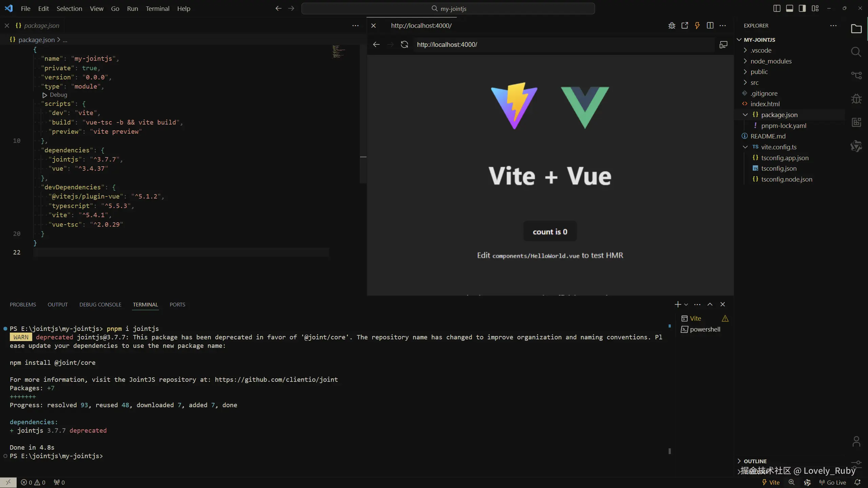Navigate forward in editor history from the title bar
Image resolution: width=868 pixels, height=488 pixels.
click(x=291, y=8)
